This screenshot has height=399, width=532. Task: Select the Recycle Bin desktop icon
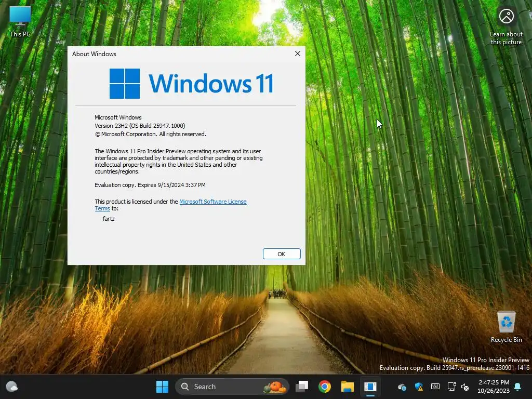(506, 327)
